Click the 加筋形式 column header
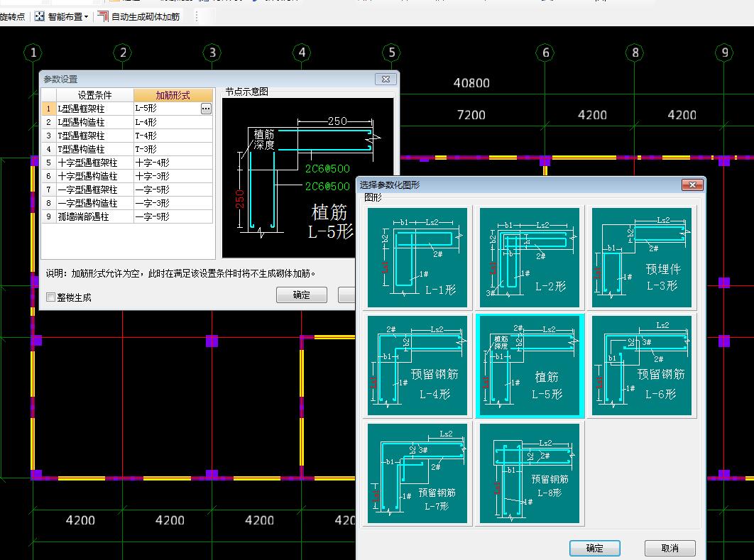Viewport: 754px width, 560px height. [x=173, y=95]
